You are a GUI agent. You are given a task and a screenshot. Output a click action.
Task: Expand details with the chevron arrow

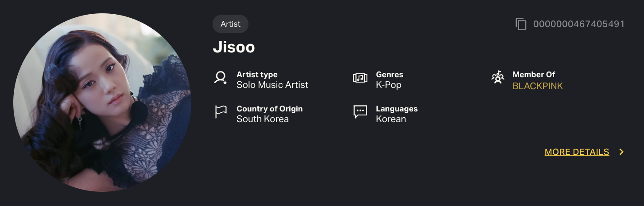[621, 152]
